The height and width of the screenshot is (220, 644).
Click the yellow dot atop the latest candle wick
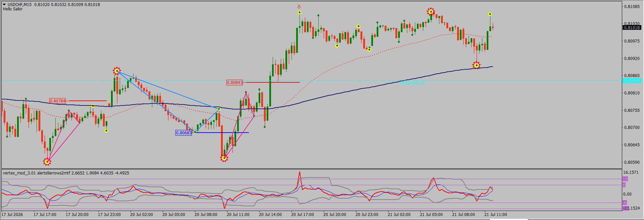[x=490, y=14]
